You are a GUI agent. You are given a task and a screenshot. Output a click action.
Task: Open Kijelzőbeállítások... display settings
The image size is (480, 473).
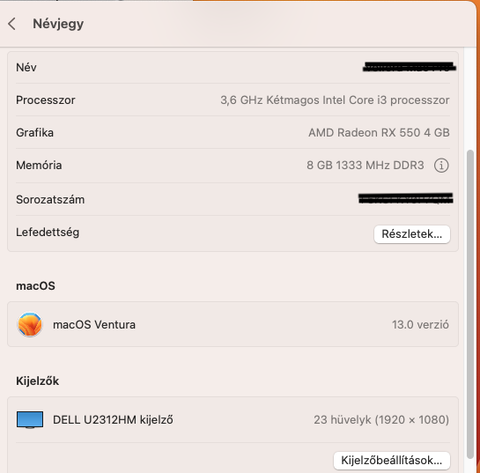[x=392, y=460]
